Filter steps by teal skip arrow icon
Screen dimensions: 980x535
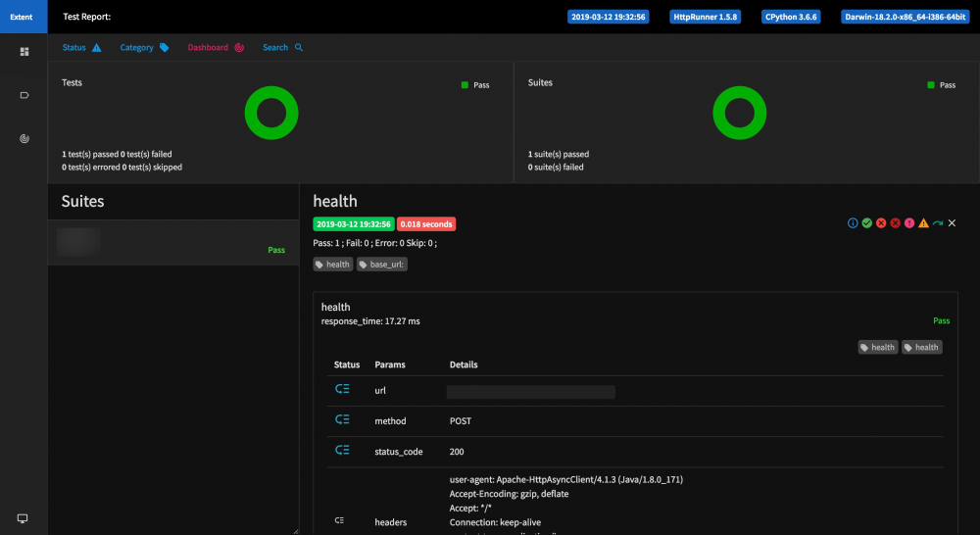coord(938,223)
